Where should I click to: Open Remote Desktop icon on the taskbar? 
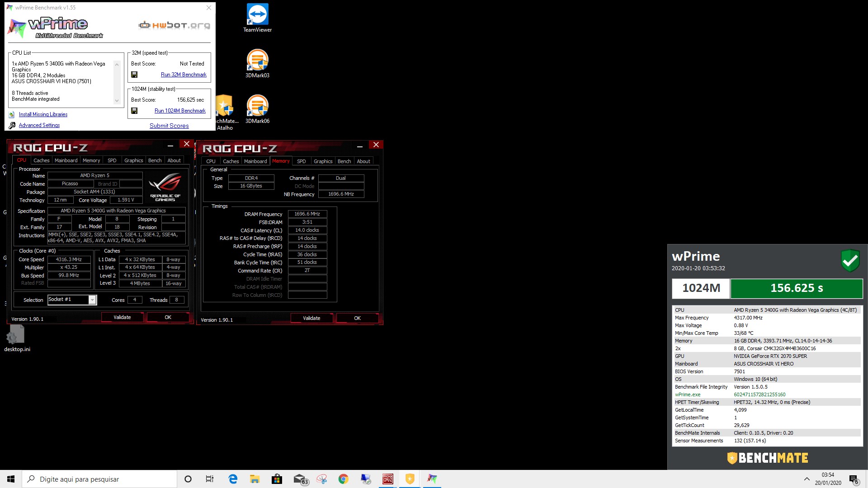(x=366, y=479)
